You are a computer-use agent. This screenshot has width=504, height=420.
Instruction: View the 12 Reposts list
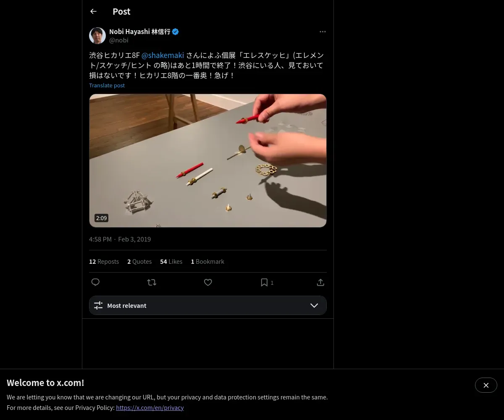[104, 261]
